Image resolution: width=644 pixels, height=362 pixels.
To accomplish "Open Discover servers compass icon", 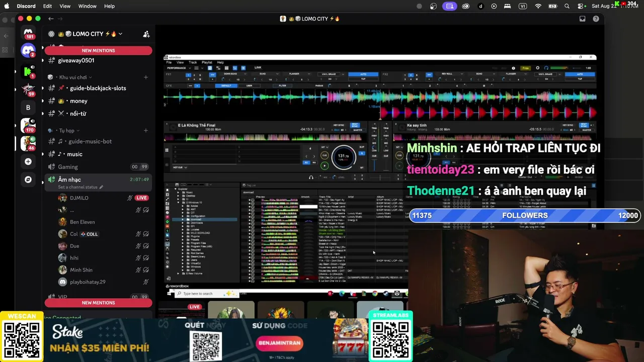I will pos(28,179).
